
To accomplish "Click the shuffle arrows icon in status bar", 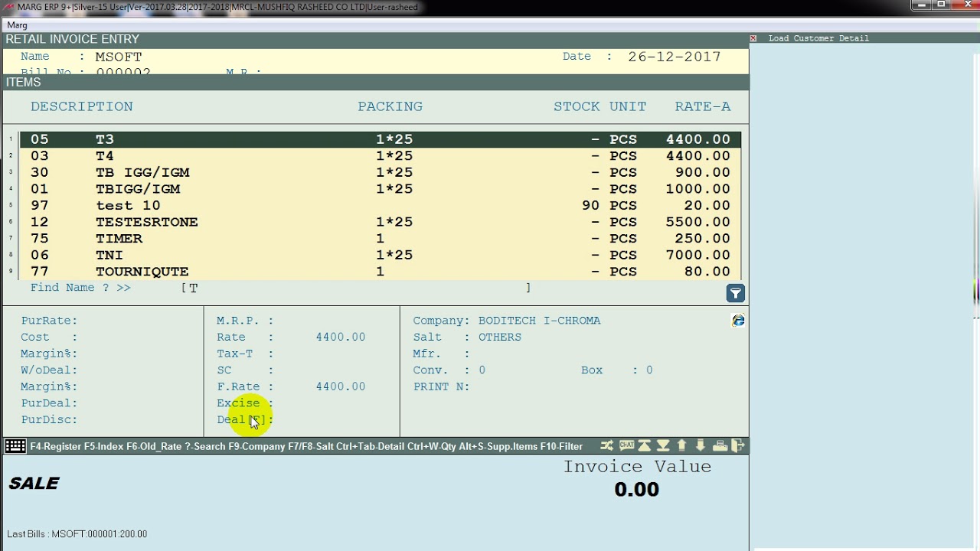I will [x=606, y=445].
